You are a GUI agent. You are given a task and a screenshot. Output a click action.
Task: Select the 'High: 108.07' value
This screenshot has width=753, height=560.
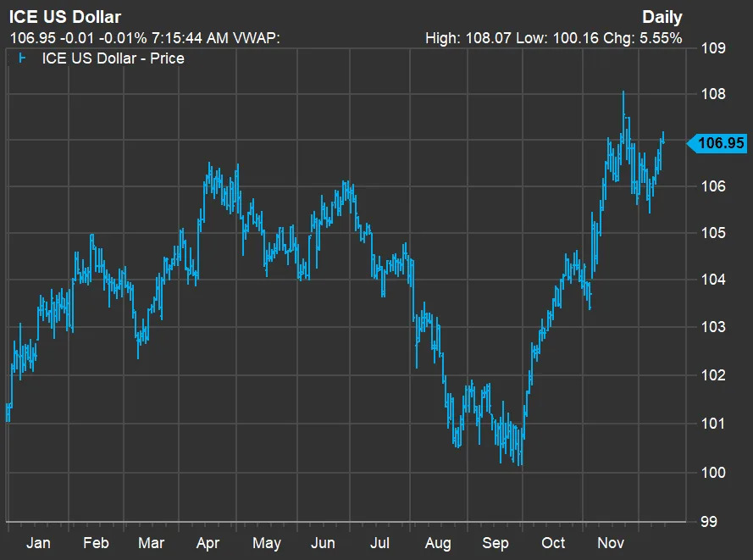pos(468,38)
